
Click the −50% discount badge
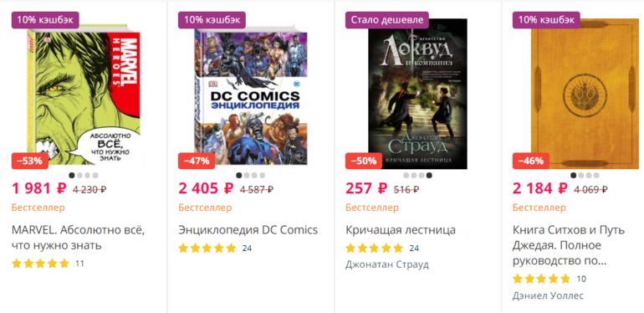tap(365, 161)
